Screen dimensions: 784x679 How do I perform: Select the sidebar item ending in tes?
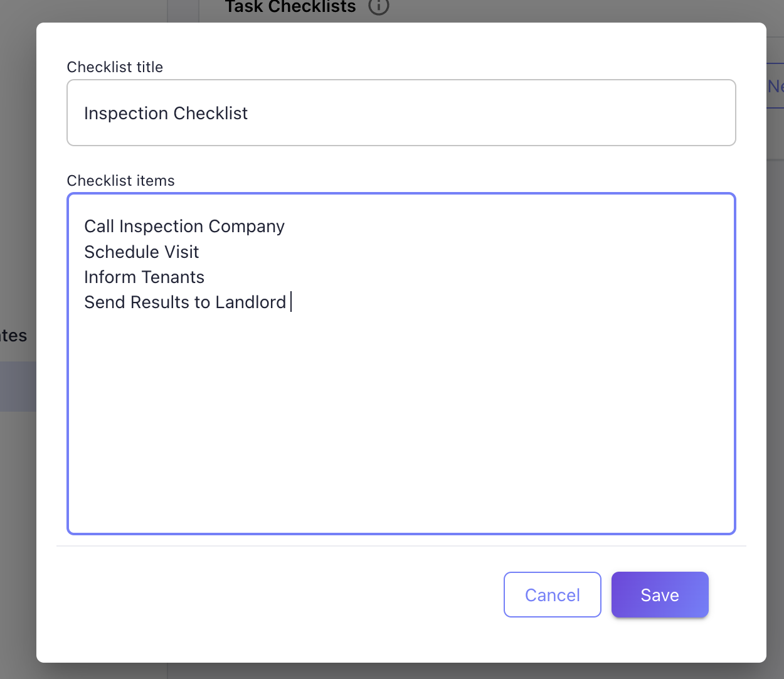[x=13, y=335]
